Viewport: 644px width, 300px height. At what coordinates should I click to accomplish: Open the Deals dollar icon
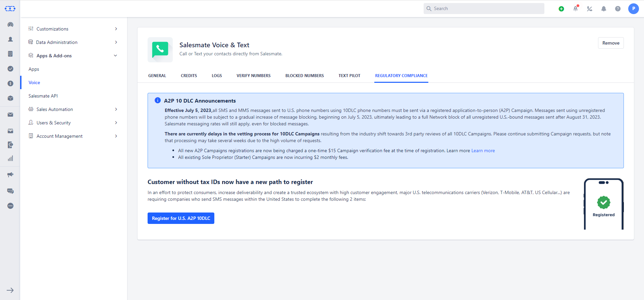pyautogui.click(x=10, y=83)
